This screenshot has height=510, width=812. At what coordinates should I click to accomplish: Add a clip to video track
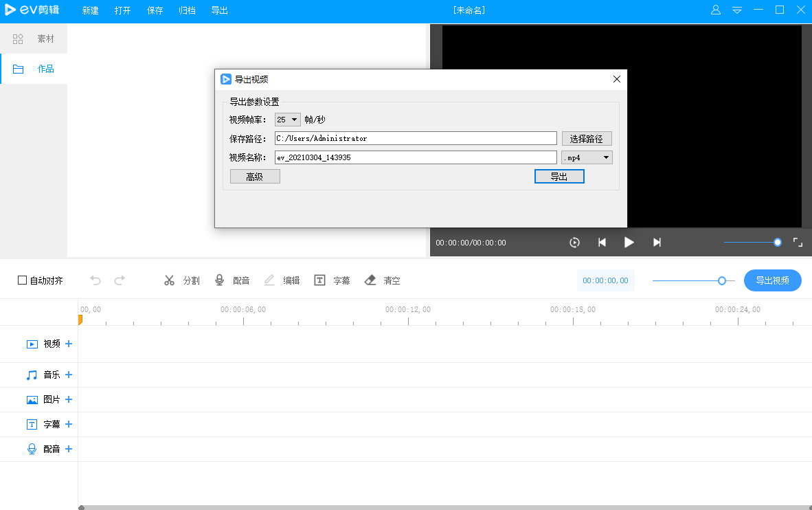pos(69,344)
